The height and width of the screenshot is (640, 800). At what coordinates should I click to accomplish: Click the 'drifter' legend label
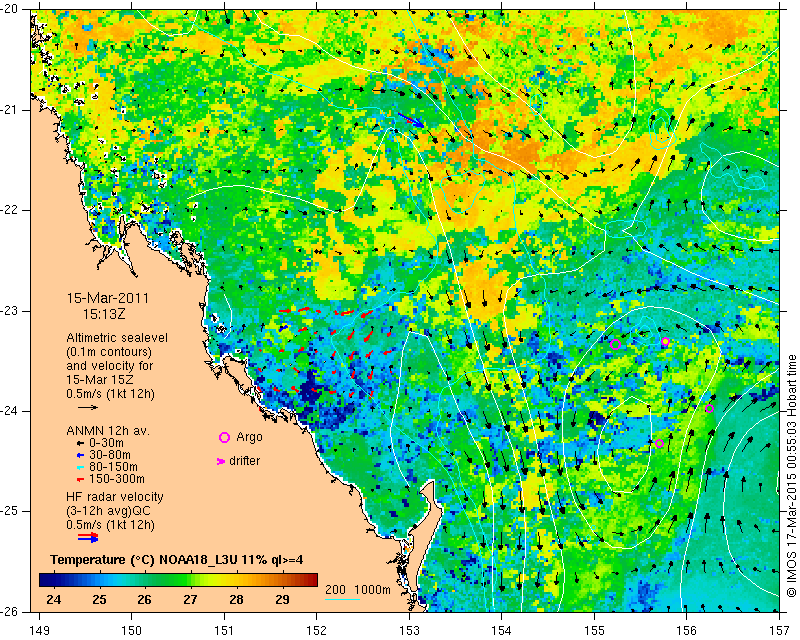point(244,461)
